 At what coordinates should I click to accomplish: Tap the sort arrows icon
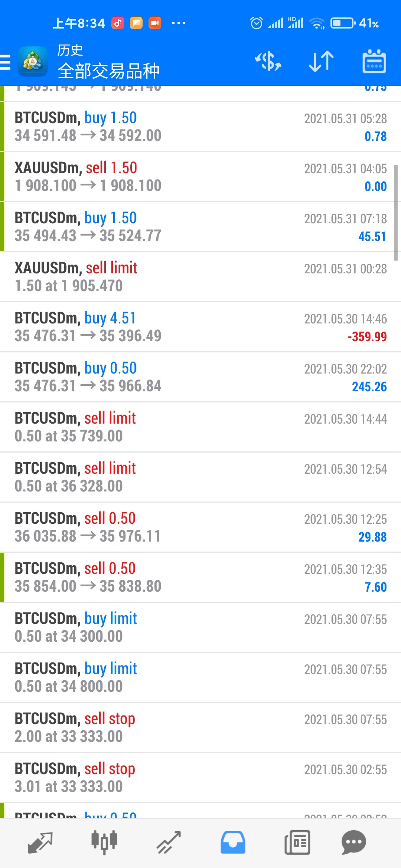coord(321,61)
